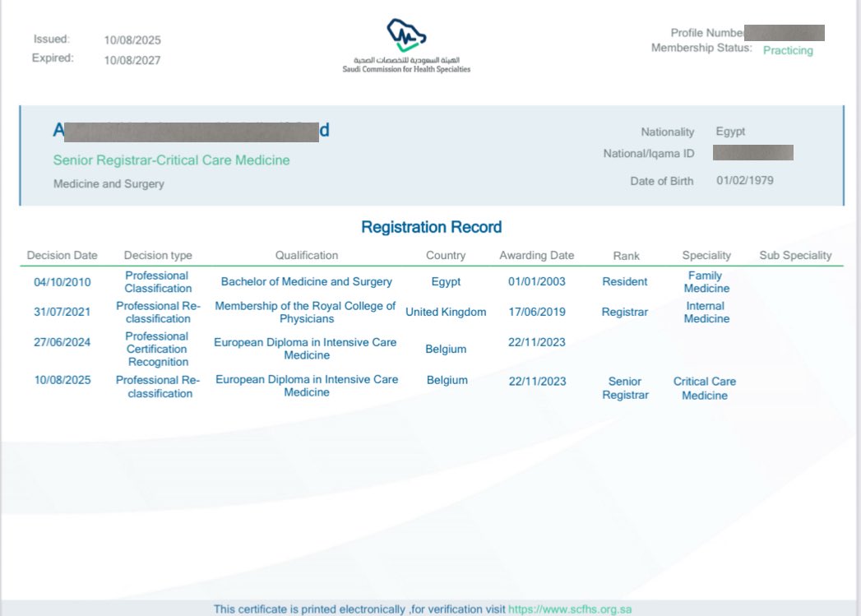
Task: Click the Professional Certification Recognition decision type
Action: [x=158, y=350]
